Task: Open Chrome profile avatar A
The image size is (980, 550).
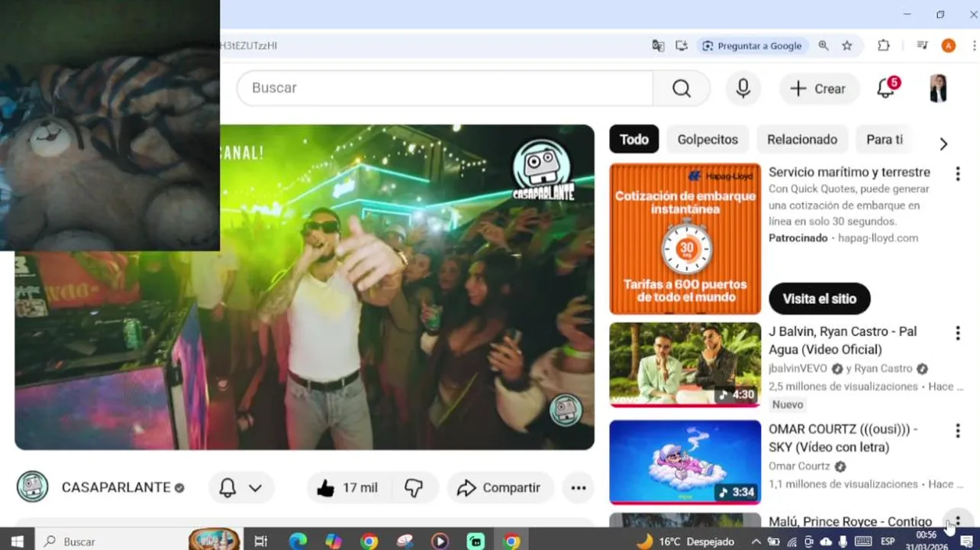Action: [949, 46]
